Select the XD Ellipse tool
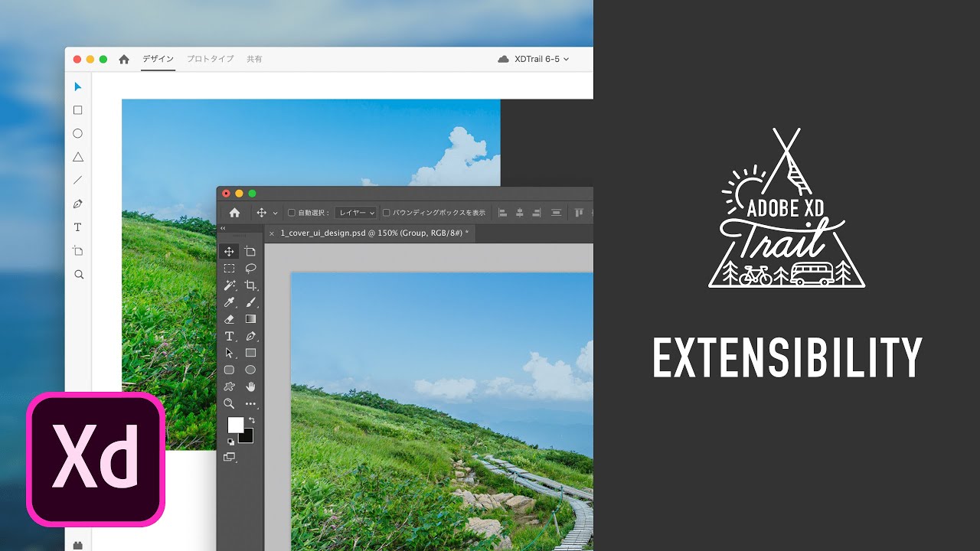The height and width of the screenshot is (551, 980). (x=77, y=133)
